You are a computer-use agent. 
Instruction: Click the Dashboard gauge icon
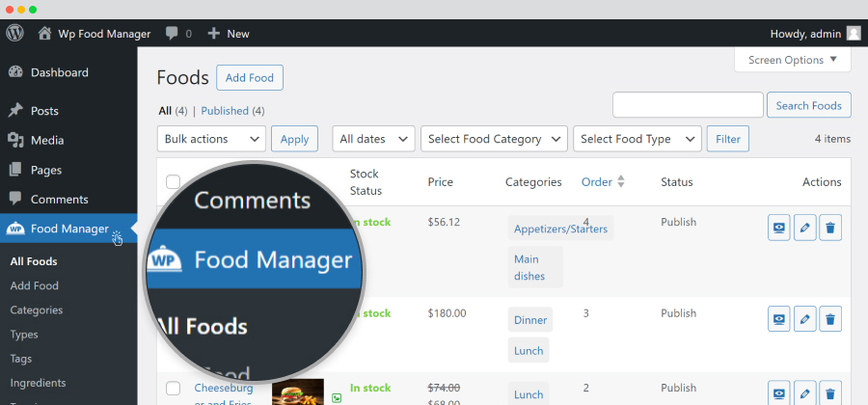coord(16,72)
